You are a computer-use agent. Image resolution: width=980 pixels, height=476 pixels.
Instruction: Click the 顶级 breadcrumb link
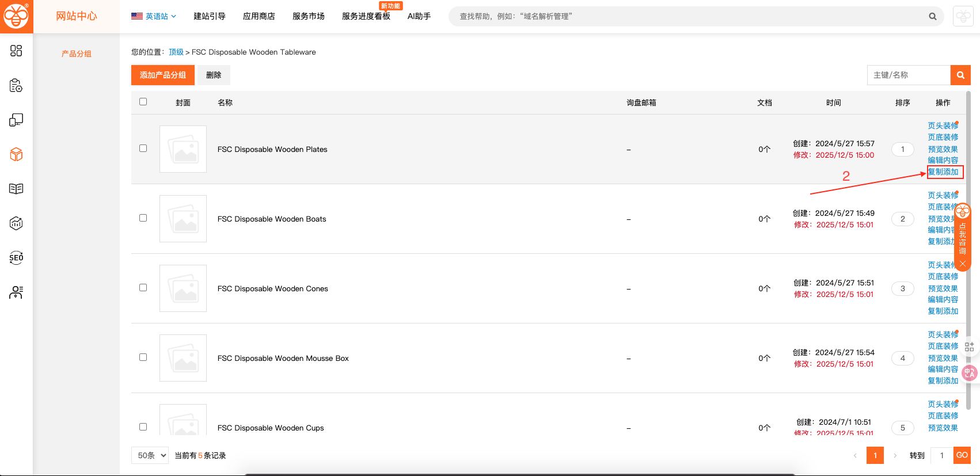pyautogui.click(x=176, y=52)
